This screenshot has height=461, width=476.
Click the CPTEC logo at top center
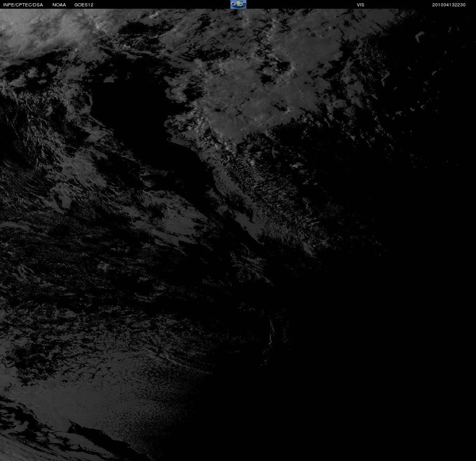[238, 4]
